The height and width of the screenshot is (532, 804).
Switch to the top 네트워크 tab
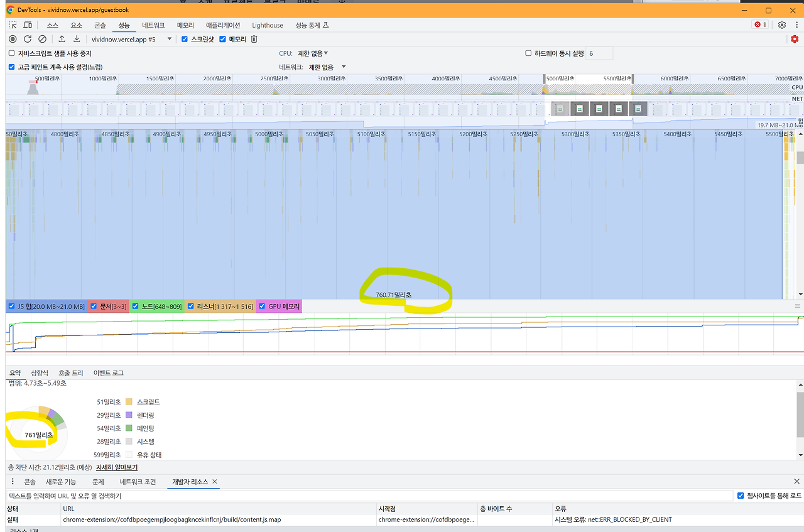(153, 25)
